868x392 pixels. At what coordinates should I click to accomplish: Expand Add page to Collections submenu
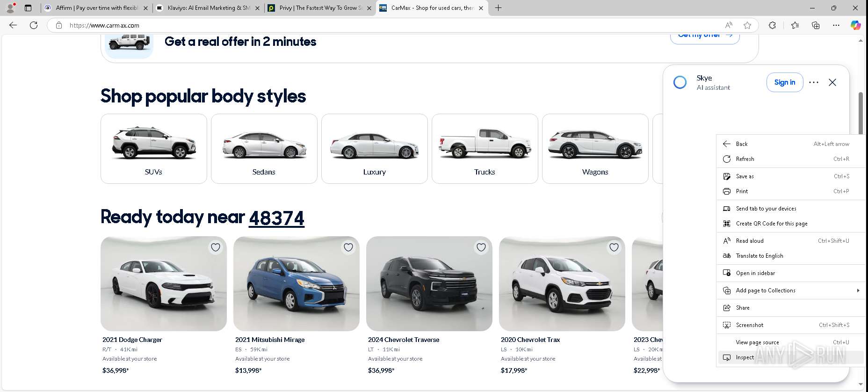790,290
